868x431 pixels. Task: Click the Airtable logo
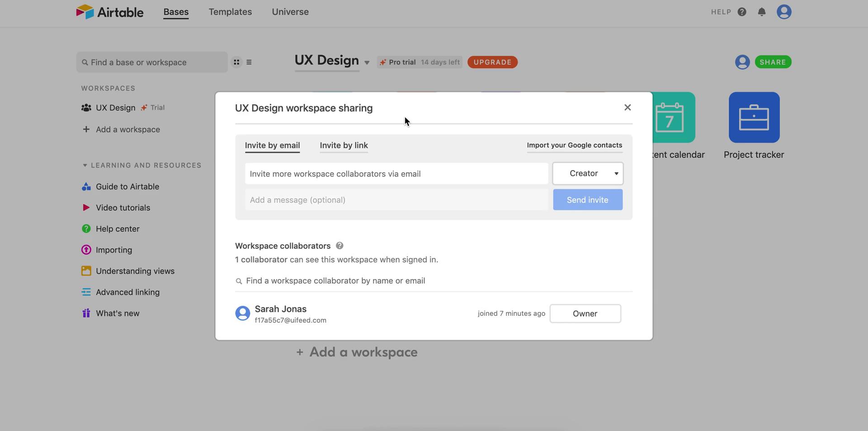[x=110, y=12]
